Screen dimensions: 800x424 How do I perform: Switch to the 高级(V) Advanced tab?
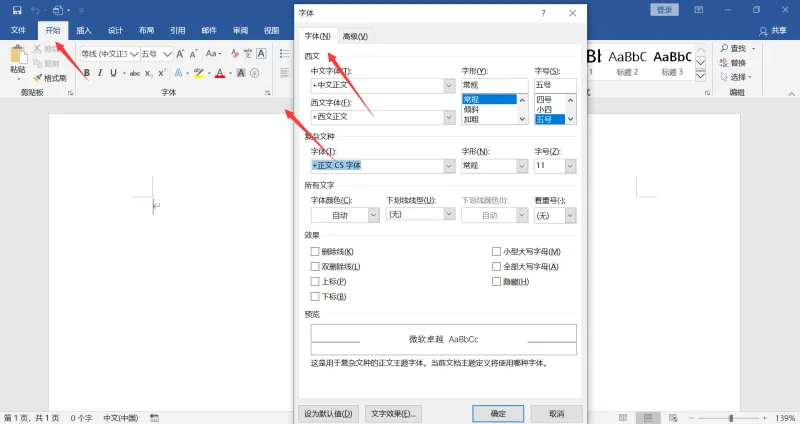point(355,36)
